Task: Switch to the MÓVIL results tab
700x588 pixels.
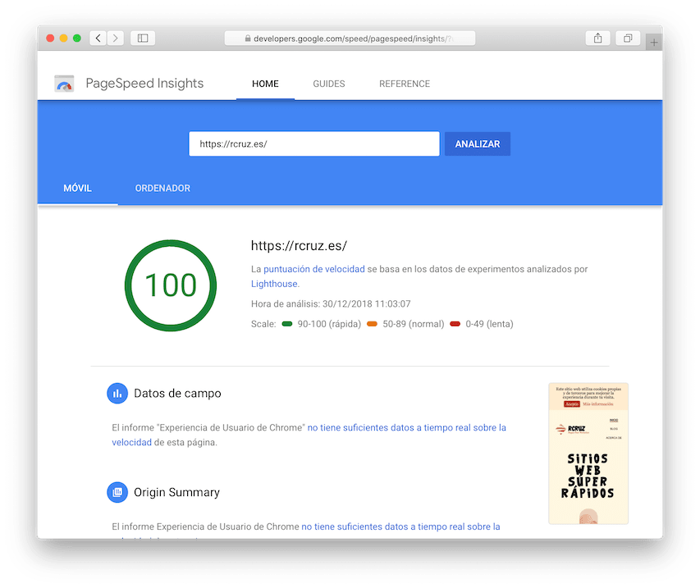Action: tap(78, 189)
